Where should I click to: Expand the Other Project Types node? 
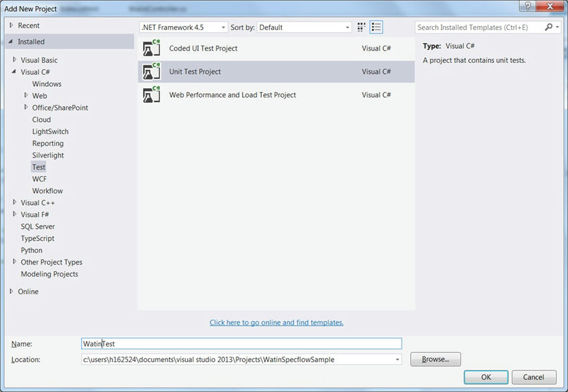[14, 262]
